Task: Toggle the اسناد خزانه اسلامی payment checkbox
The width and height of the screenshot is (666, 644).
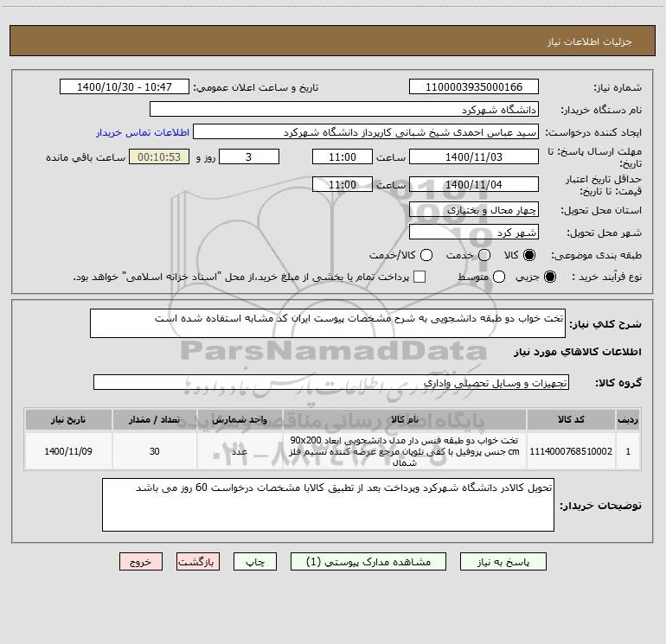Action: pos(419,277)
